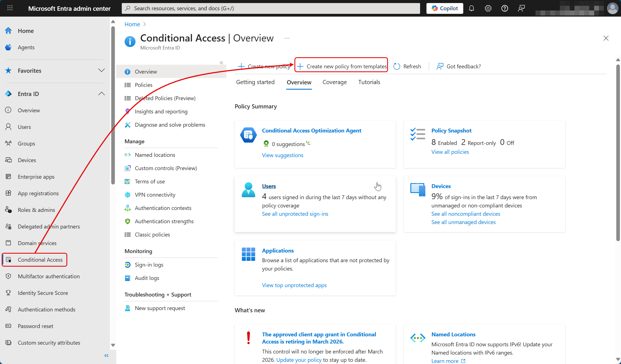Collapse the left navigation double chevron

(106, 355)
